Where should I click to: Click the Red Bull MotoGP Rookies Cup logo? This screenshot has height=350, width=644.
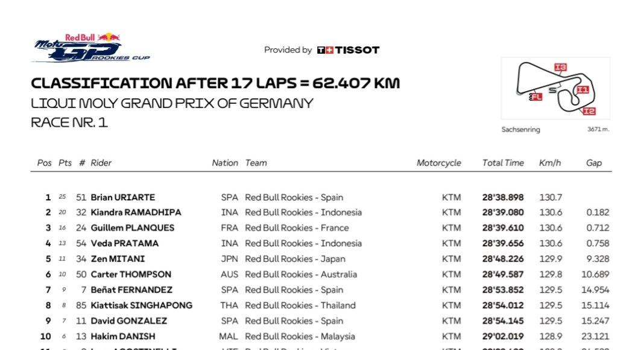click(90, 48)
